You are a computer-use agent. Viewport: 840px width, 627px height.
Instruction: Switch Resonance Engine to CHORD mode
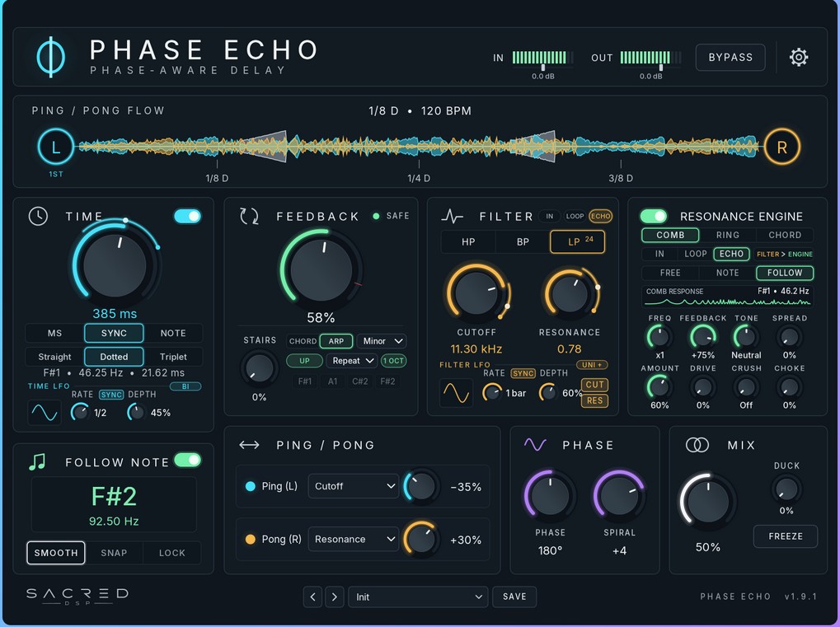pyautogui.click(x=785, y=235)
